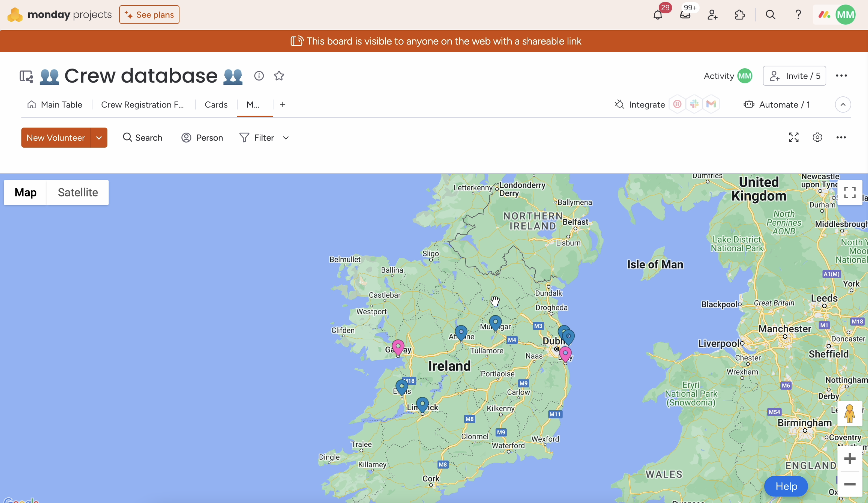This screenshot has width=868, height=503.
Task: Add Crew database board to favorites
Action: tap(279, 76)
